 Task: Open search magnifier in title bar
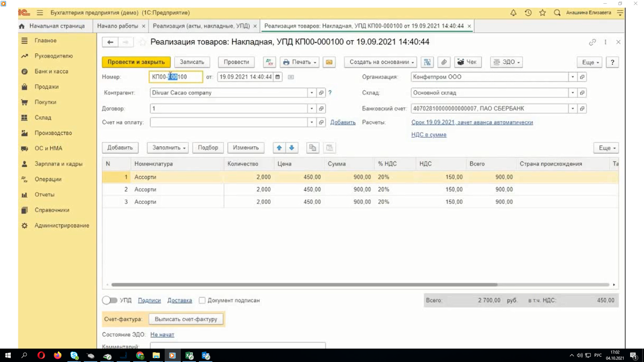(x=557, y=12)
